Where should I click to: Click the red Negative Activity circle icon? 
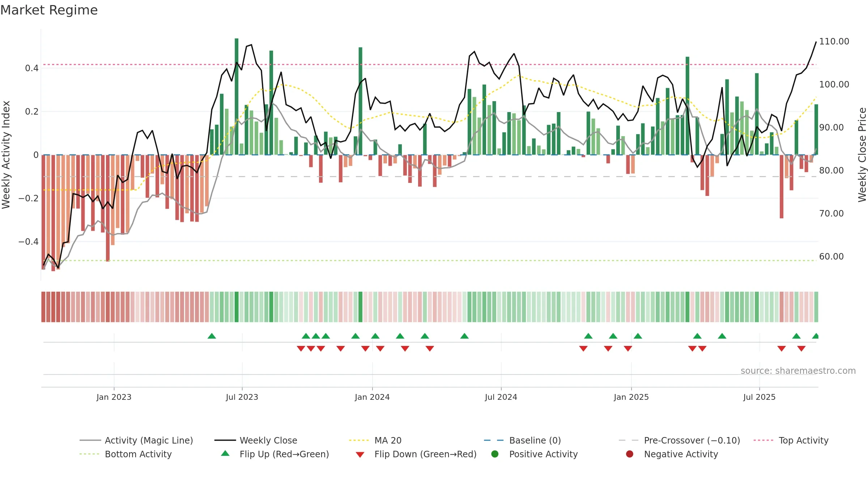(x=630, y=454)
